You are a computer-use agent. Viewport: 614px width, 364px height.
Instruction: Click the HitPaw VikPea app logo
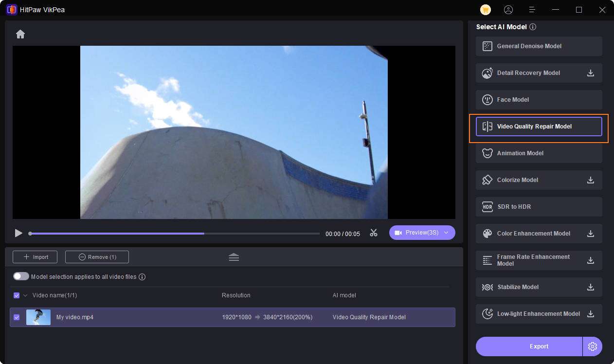(x=12, y=10)
